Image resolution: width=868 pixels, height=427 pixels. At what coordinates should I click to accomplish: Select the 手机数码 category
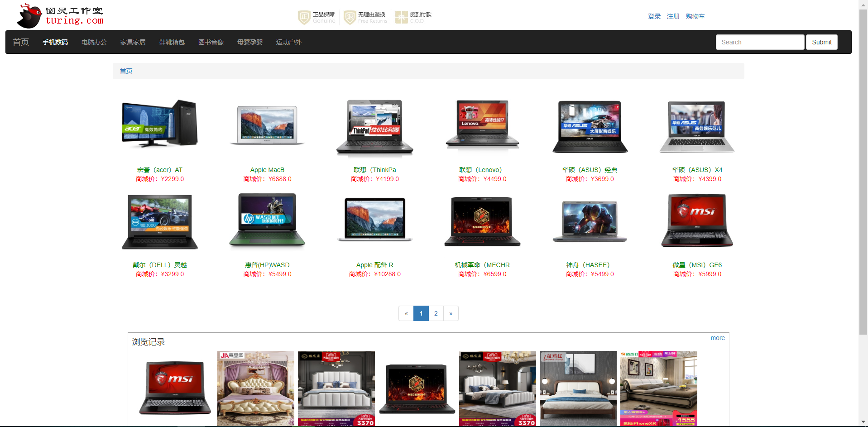pos(55,42)
